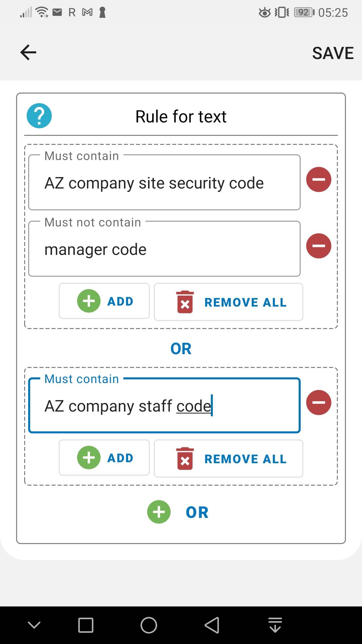Open recent apps square button
This screenshot has width=362, height=644.
(x=86, y=625)
